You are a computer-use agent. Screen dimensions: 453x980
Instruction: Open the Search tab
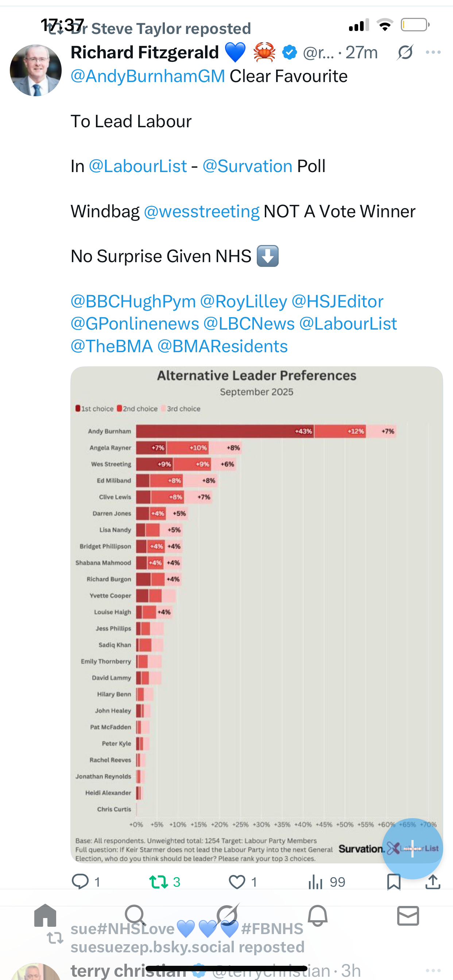tap(136, 915)
